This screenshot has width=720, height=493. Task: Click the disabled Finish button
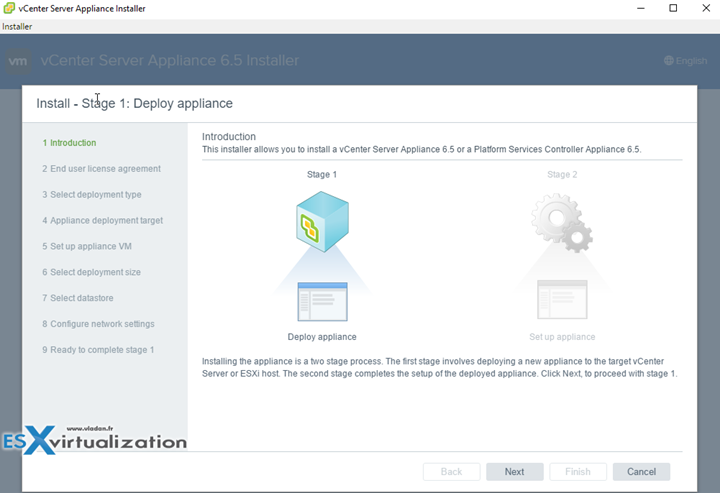[578, 472]
